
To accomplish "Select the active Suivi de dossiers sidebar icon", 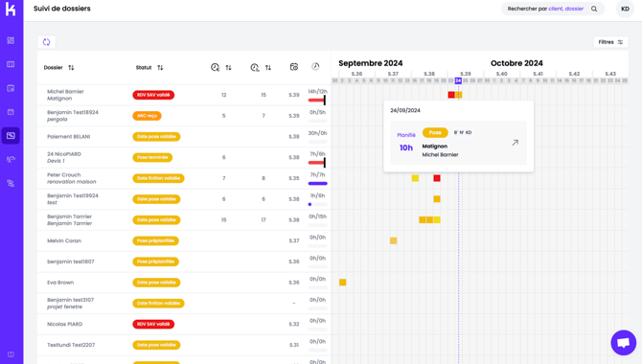I will (11, 135).
